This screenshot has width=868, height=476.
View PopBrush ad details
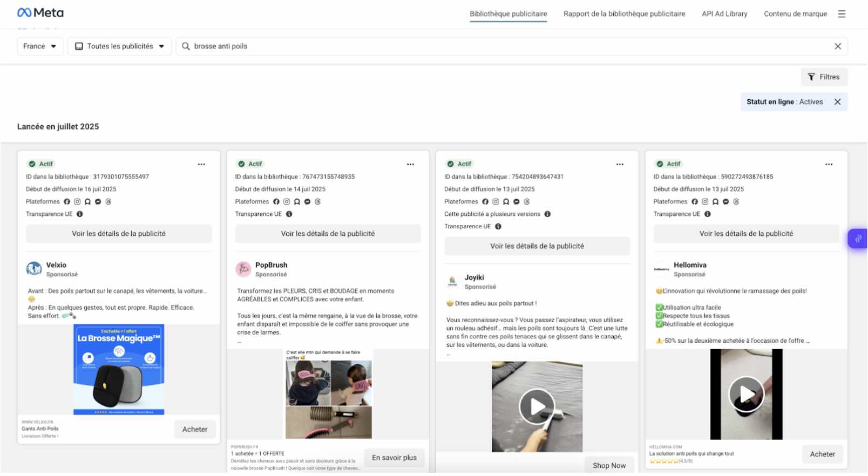328,234
